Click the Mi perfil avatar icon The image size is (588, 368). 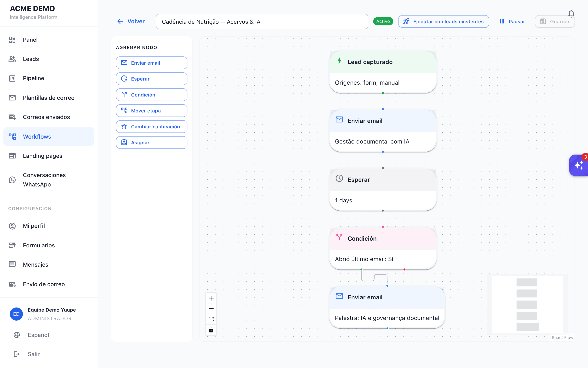[x=12, y=226]
